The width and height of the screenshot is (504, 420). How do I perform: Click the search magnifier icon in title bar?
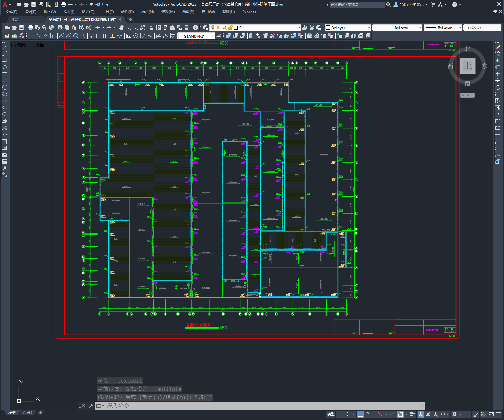(x=388, y=4)
